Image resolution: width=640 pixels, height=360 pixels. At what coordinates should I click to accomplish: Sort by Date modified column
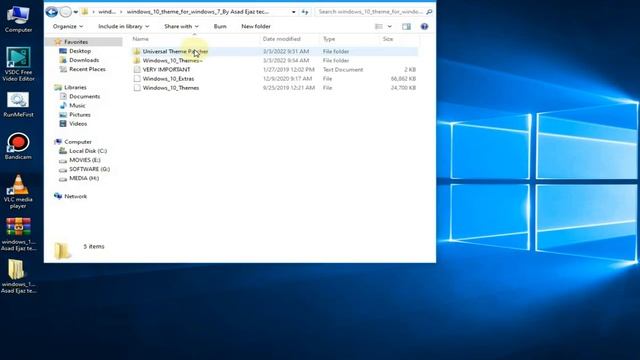click(282, 39)
